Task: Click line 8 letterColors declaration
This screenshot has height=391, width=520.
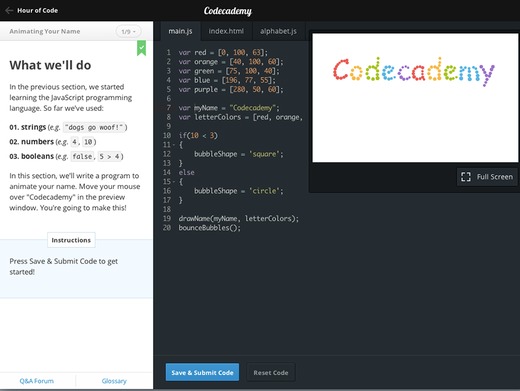Action: pyautogui.click(x=241, y=117)
